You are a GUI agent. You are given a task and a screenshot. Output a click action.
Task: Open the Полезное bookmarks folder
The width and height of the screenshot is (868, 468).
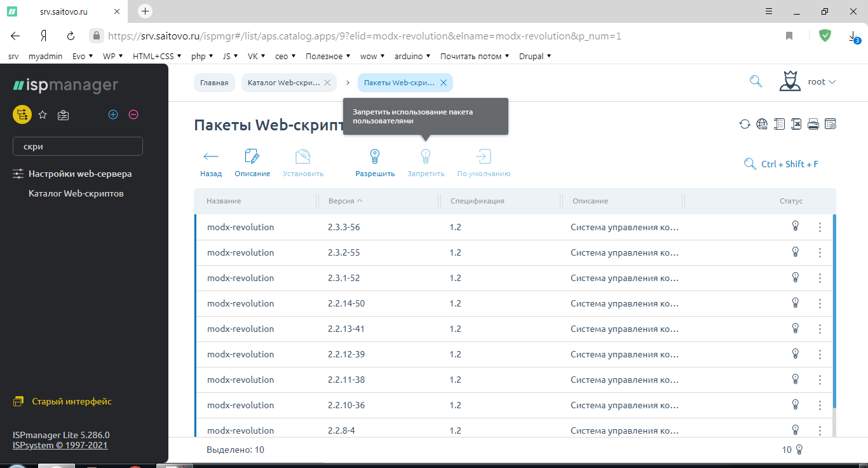(328, 56)
